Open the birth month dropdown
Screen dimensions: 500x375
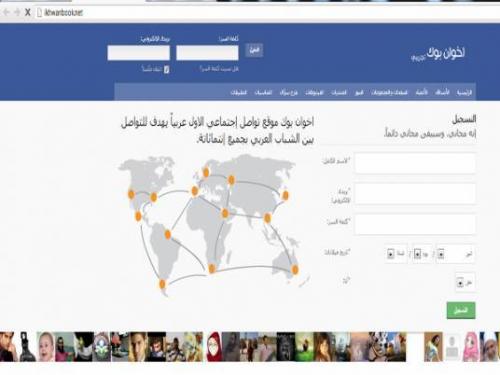click(x=455, y=254)
